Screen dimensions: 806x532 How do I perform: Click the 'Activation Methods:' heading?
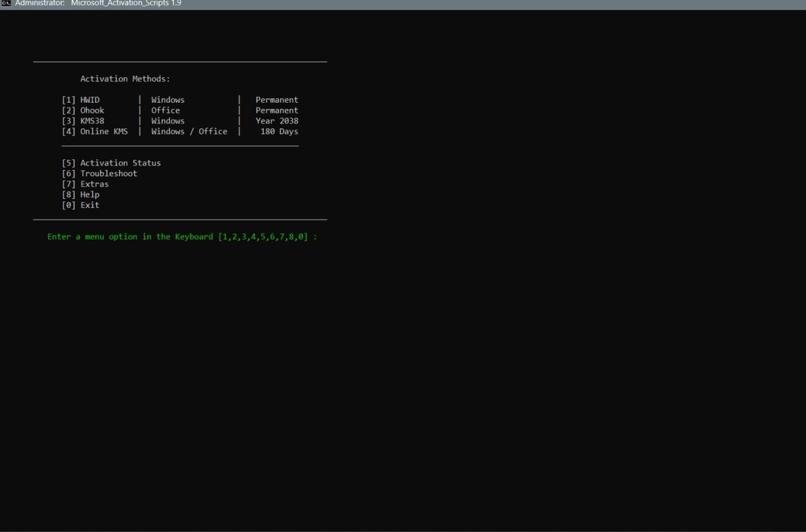pos(125,79)
